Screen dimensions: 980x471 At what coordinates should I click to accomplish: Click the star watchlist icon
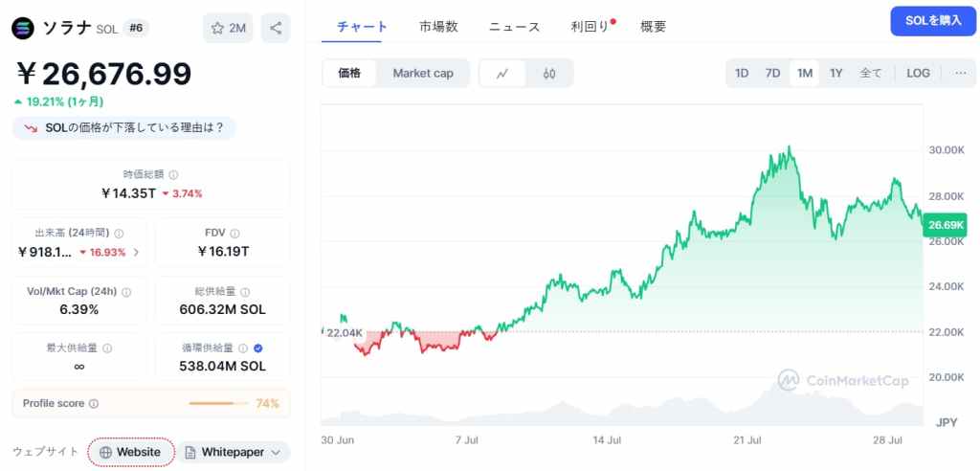(217, 28)
